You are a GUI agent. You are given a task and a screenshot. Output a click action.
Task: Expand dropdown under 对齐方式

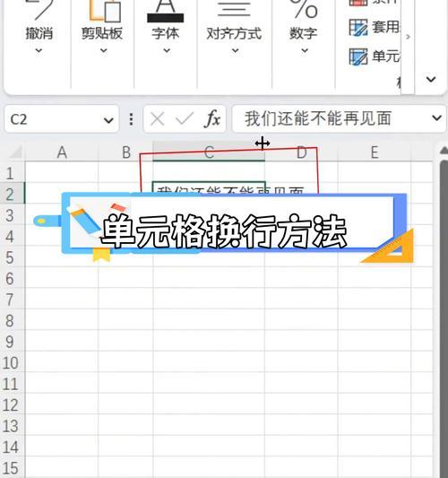tap(235, 50)
